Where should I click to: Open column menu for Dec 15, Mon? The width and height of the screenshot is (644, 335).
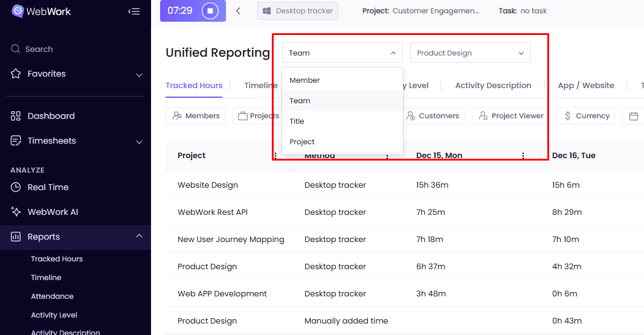[x=523, y=156]
